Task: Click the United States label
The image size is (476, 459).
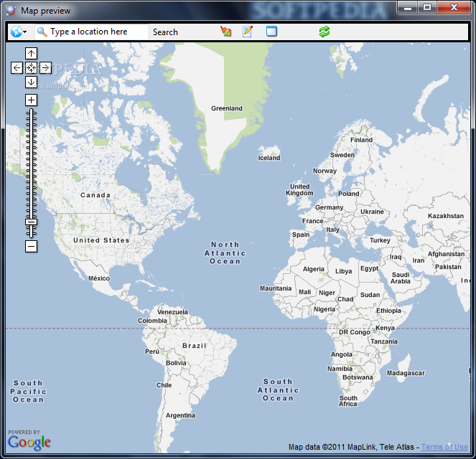Action: pyautogui.click(x=101, y=240)
